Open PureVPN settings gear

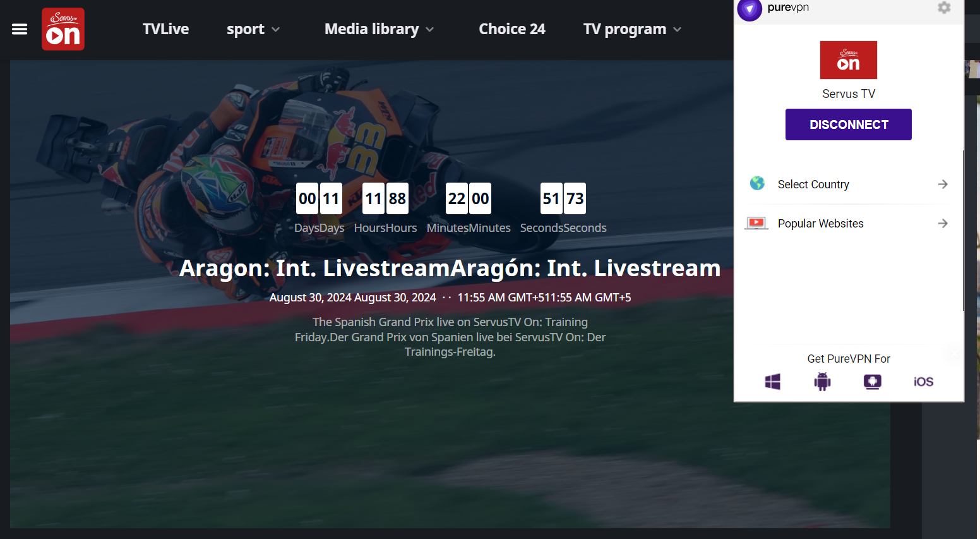point(944,8)
